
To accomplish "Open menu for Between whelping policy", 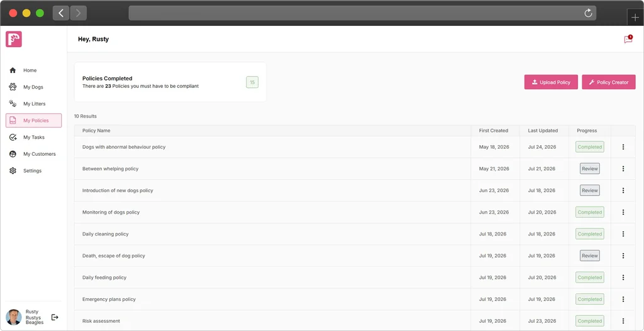I will pos(623,168).
